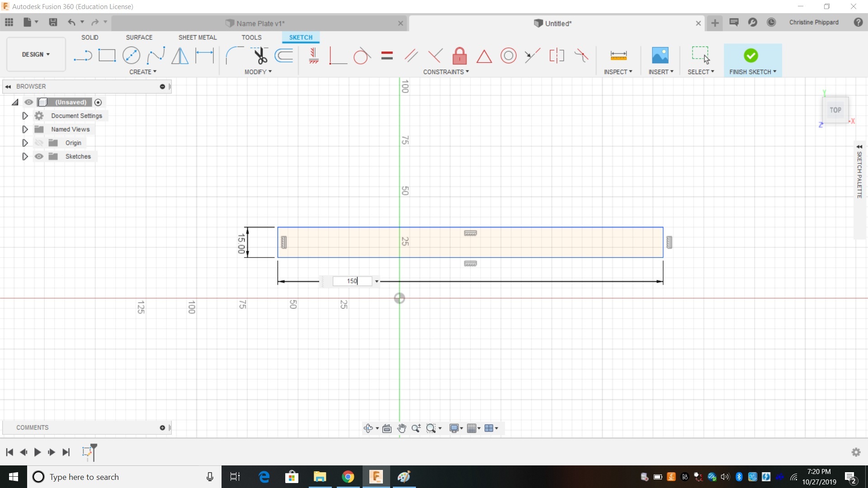Switch to the Name Plate v1 document tab

click(260, 23)
